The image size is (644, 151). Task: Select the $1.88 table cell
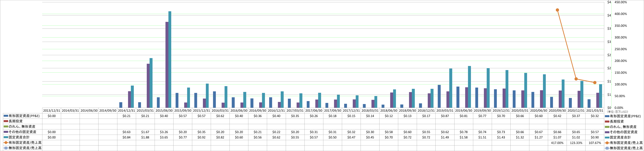tap(145, 137)
